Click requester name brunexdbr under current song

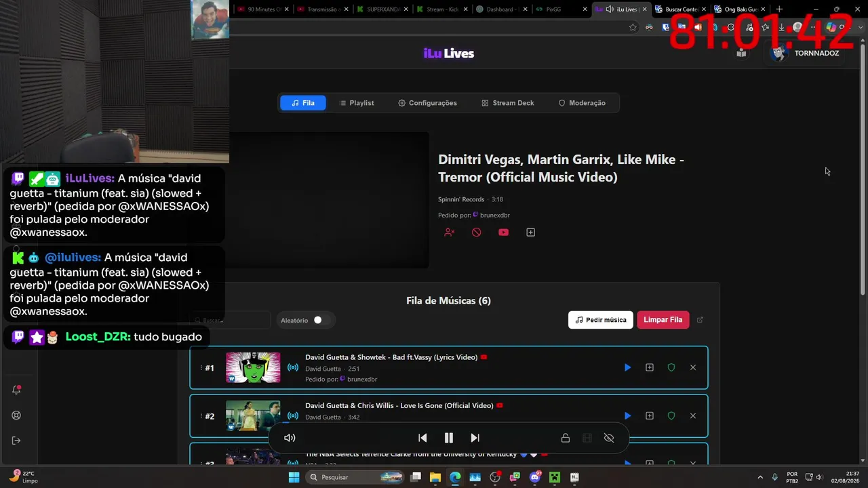coord(495,216)
